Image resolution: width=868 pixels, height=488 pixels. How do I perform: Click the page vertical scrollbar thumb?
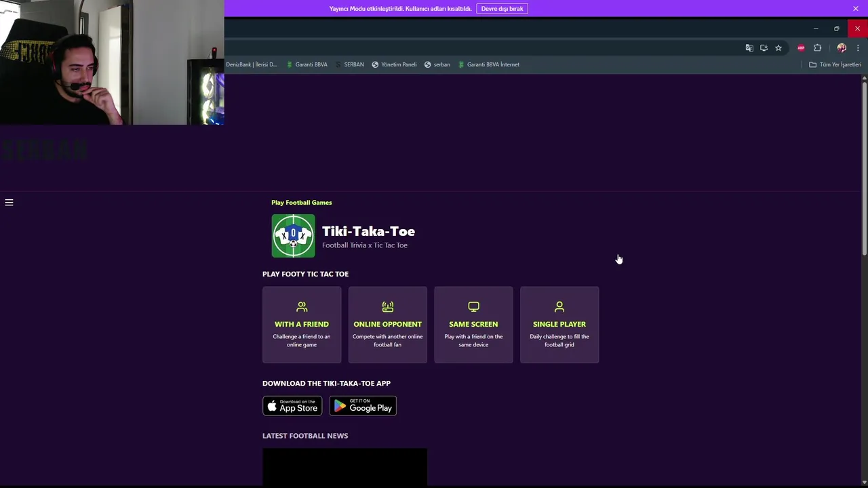[864, 169]
